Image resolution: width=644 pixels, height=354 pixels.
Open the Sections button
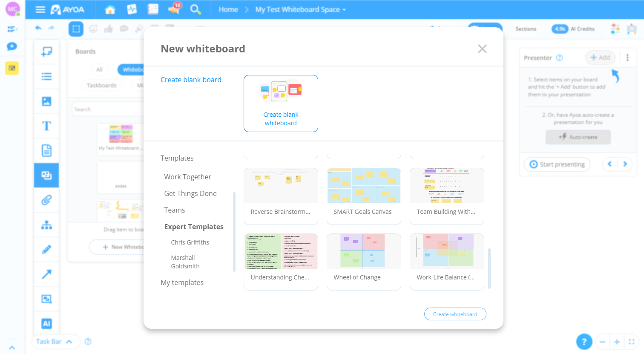point(526,29)
